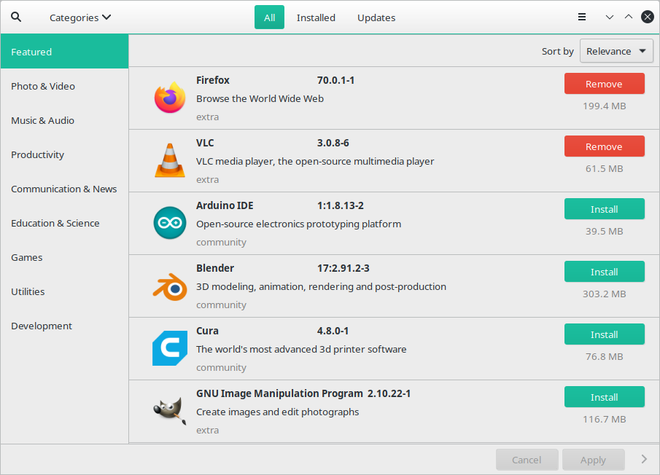
Task: Install Arduino IDE
Action: [604, 209]
